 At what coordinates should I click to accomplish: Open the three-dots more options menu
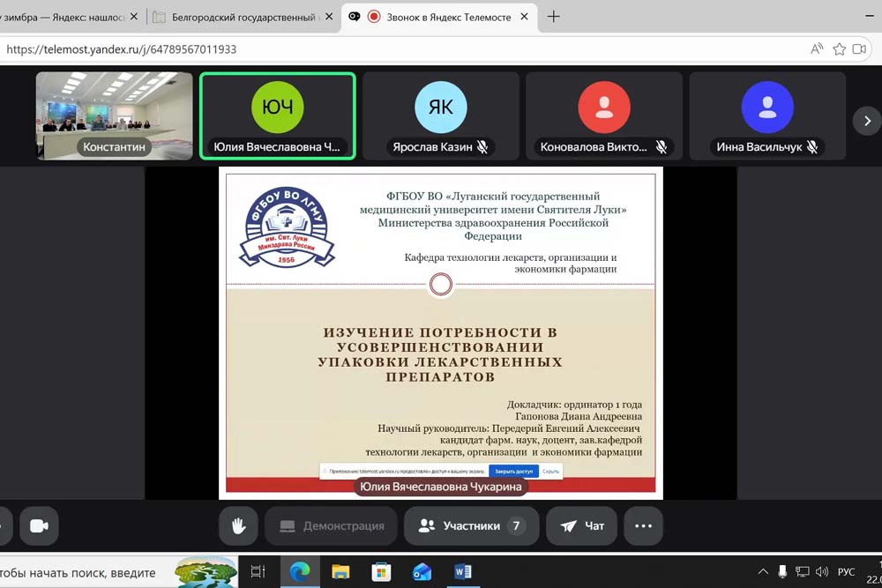click(x=643, y=525)
